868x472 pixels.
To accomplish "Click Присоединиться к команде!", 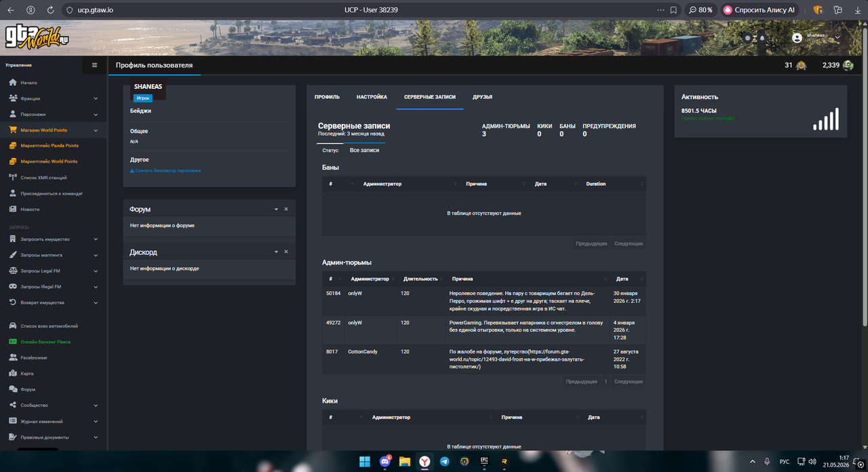I will point(52,193).
